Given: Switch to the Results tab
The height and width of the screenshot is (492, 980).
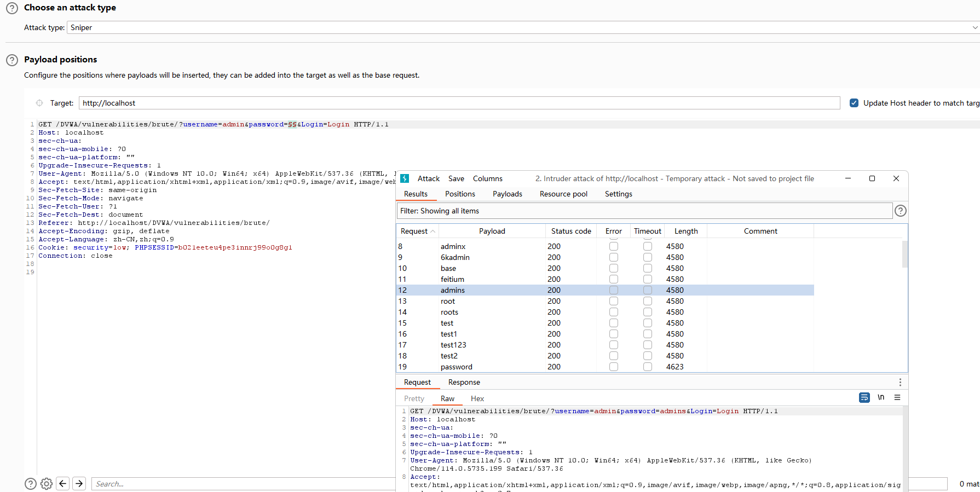Looking at the screenshot, I should tap(416, 194).
